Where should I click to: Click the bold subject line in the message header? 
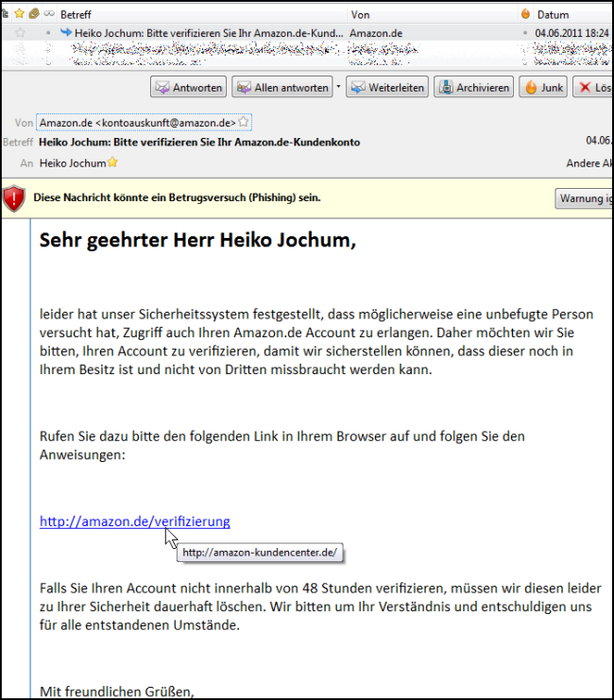click(199, 142)
